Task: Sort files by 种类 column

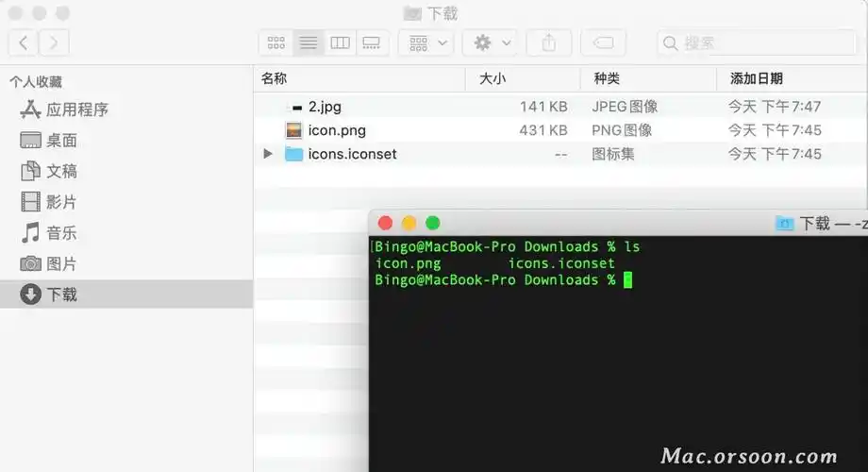Action: pyautogui.click(x=607, y=78)
